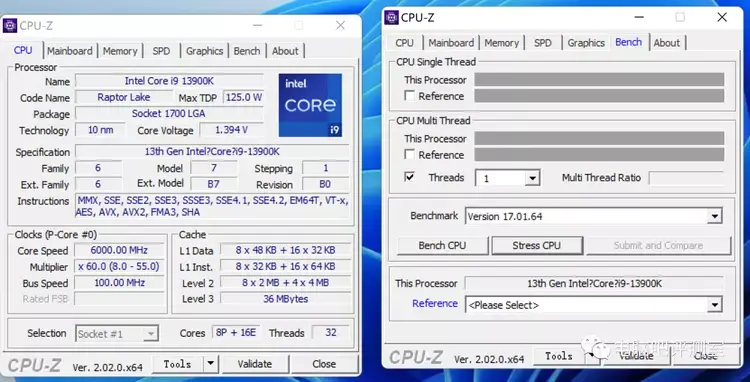Close the right CPU-Z window with X

point(722,17)
